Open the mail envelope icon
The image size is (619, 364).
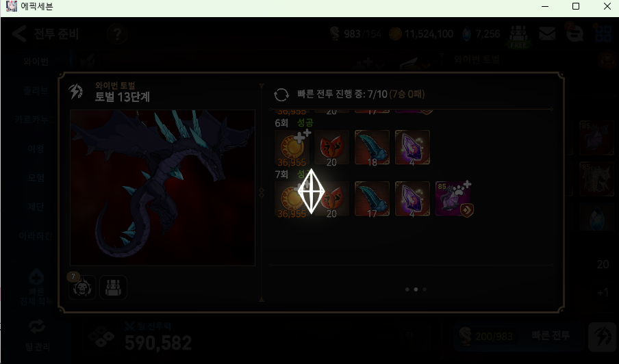(547, 34)
